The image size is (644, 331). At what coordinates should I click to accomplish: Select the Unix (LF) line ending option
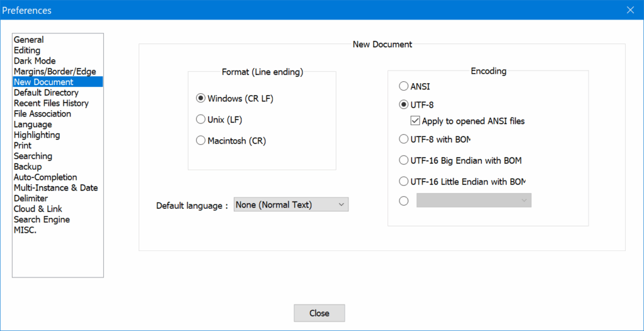click(201, 120)
